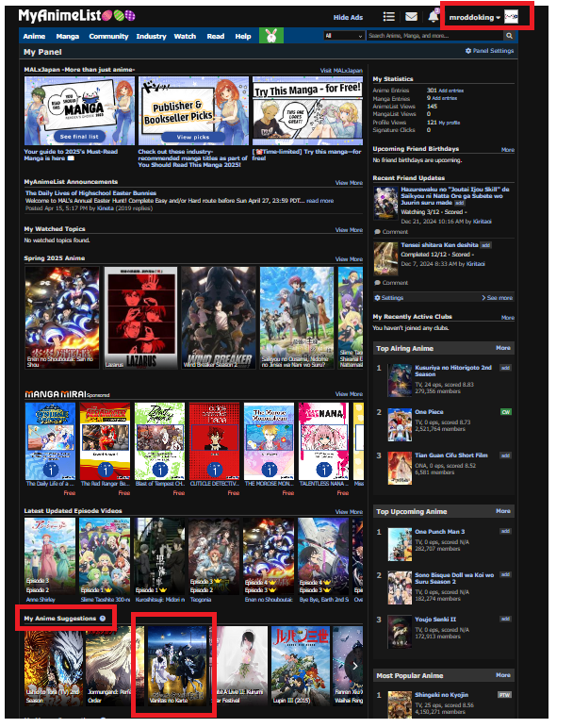Click View More for Latest Updated Episode Videos
The width and height of the screenshot is (573, 728).
click(x=349, y=512)
